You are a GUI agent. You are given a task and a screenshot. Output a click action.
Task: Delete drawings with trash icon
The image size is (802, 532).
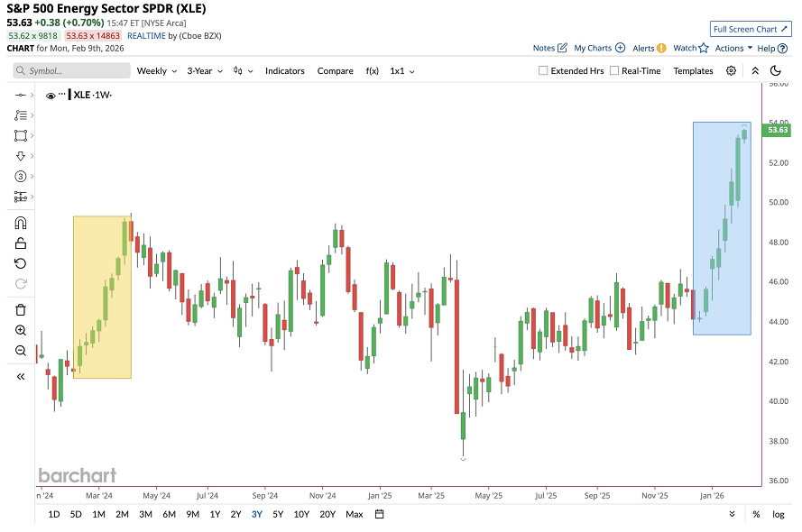click(x=21, y=309)
